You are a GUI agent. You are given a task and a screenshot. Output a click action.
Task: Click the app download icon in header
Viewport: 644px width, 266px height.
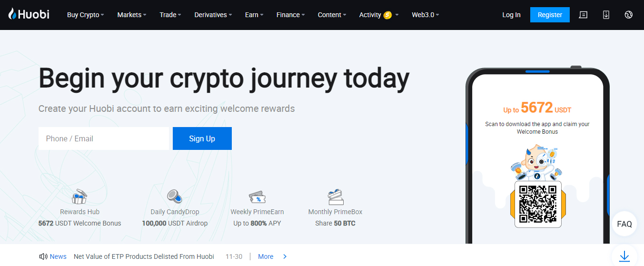[x=606, y=15]
